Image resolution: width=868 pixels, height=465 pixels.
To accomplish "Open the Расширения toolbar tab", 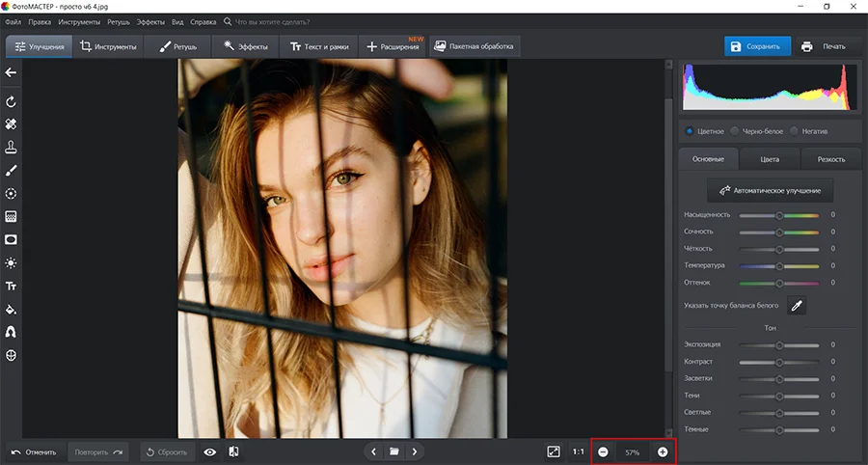I will [393, 46].
